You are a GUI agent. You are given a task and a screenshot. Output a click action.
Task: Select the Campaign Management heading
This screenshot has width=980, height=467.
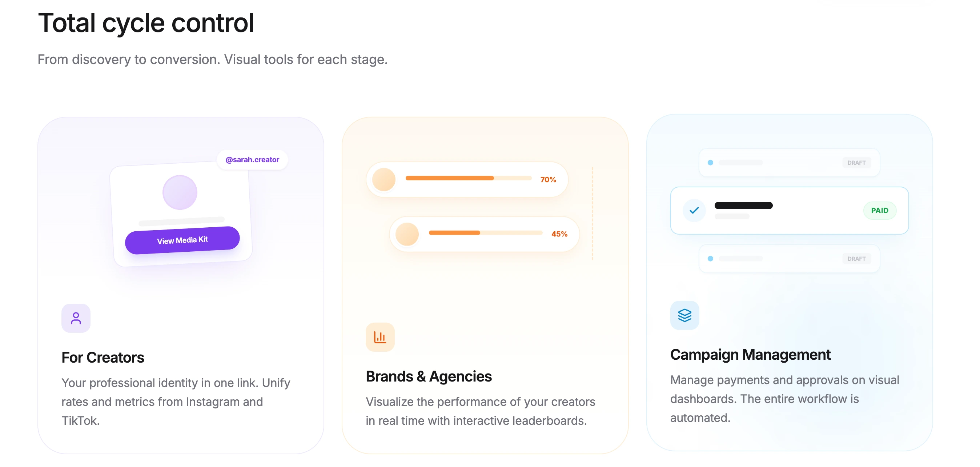750,354
